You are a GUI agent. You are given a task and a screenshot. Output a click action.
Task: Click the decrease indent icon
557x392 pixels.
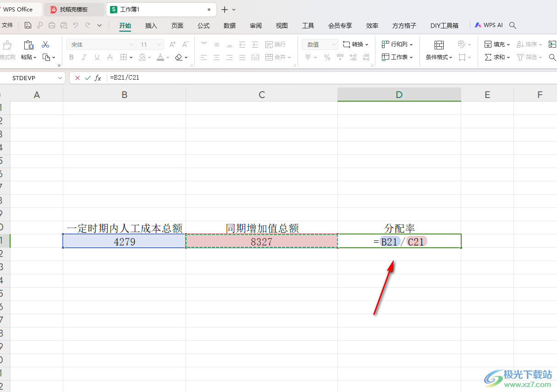pos(243,44)
